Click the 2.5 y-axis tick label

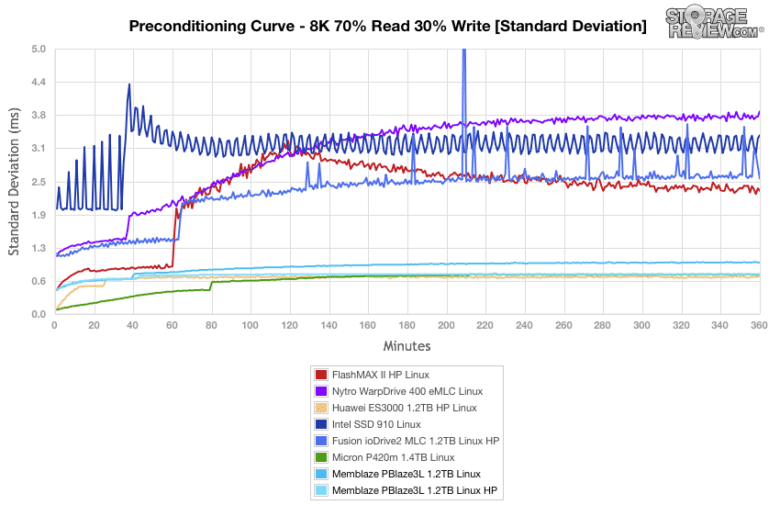[x=38, y=182]
